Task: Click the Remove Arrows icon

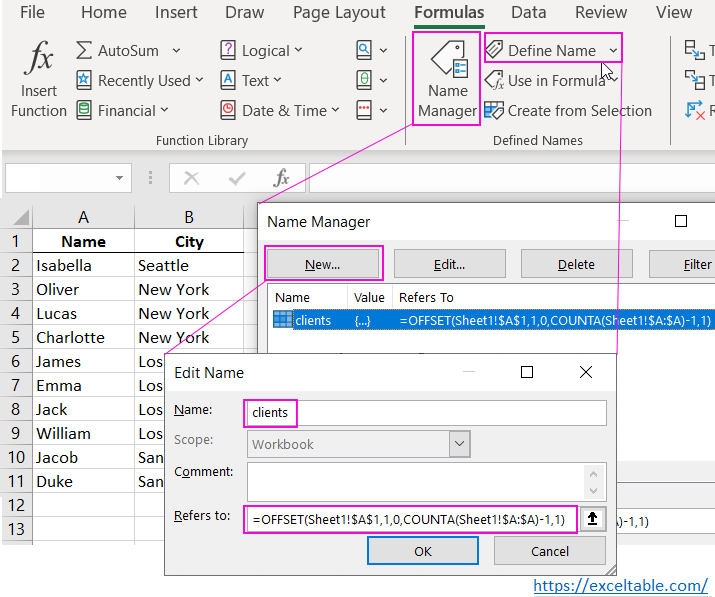Action: (694, 110)
